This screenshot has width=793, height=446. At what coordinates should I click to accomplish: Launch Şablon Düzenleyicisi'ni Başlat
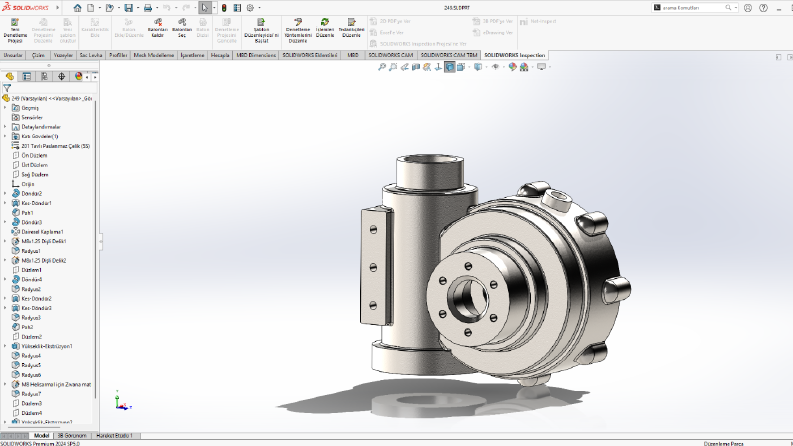[x=261, y=31]
